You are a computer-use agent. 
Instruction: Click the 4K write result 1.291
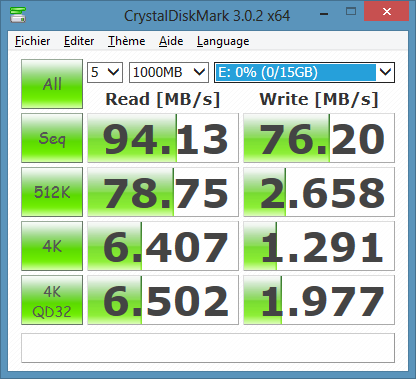319,246
